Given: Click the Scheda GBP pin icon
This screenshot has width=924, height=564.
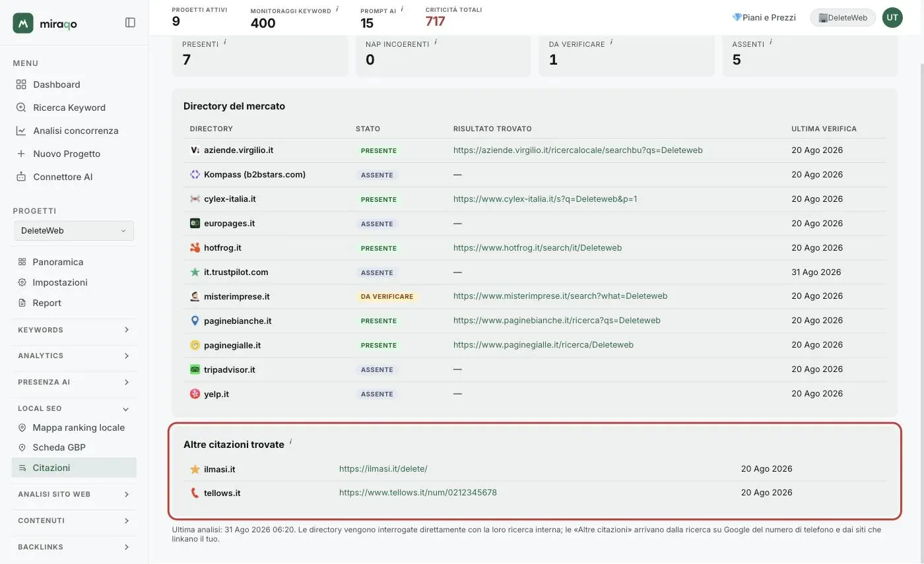Looking at the screenshot, I should pyautogui.click(x=22, y=447).
